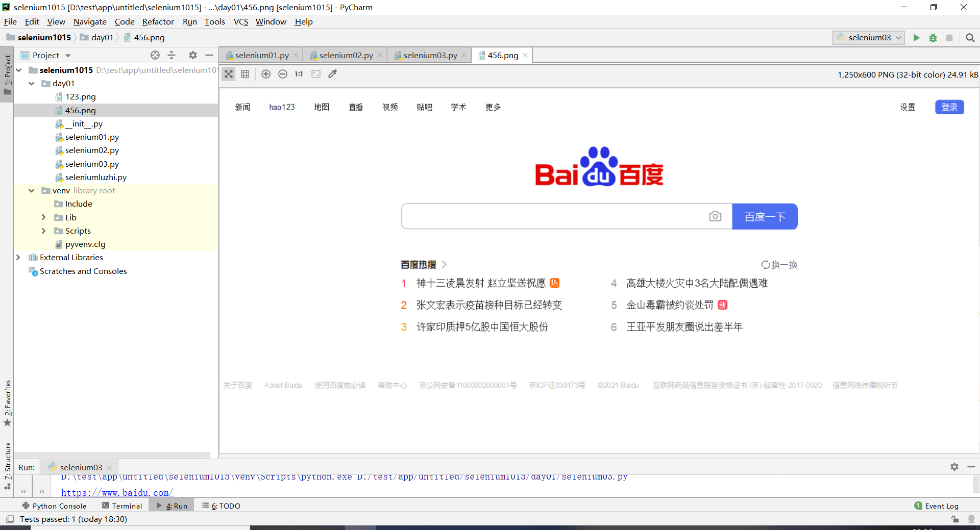Open the Event Log
The width and height of the screenshot is (980, 530).
(937, 506)
